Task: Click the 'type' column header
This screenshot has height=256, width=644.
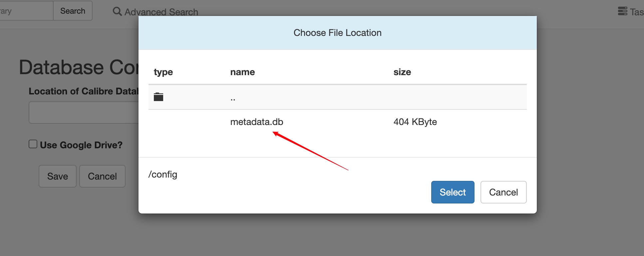Action: 163,72
